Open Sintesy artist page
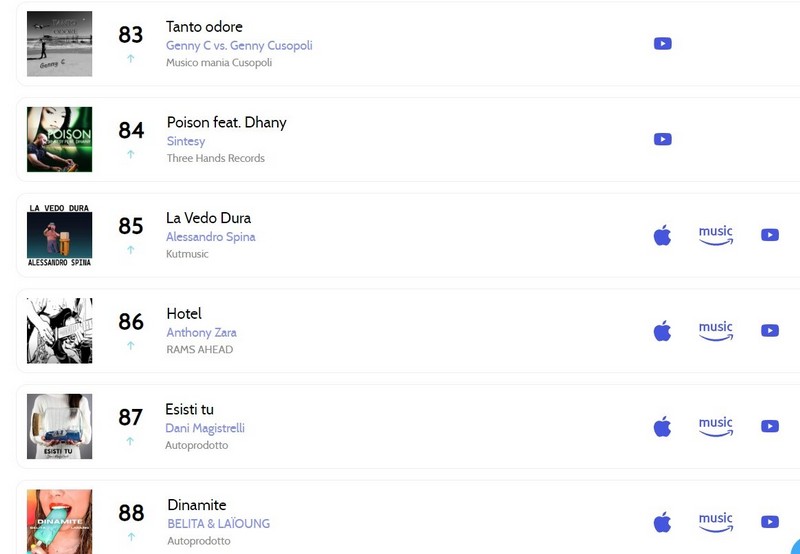The width and height of the screenshot is (800, 554). pos(186,141)
